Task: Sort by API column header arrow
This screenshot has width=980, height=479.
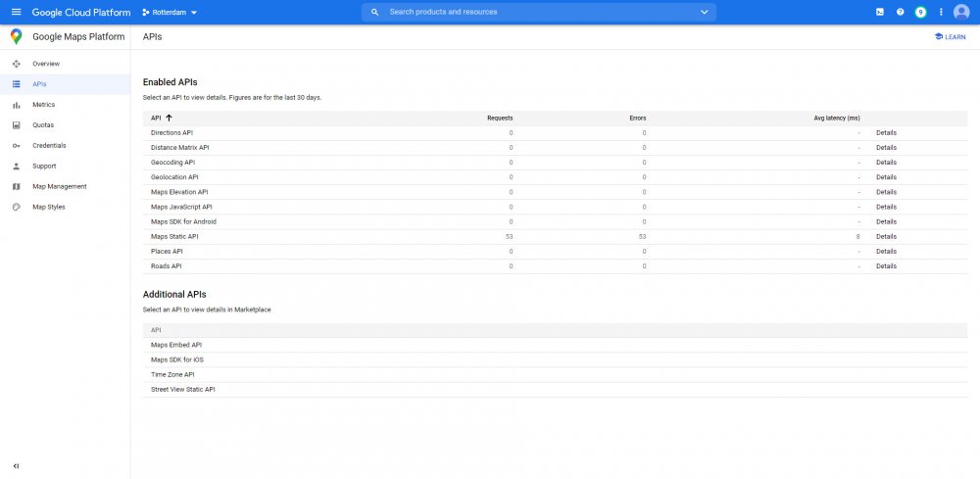Action: (169, 118)
